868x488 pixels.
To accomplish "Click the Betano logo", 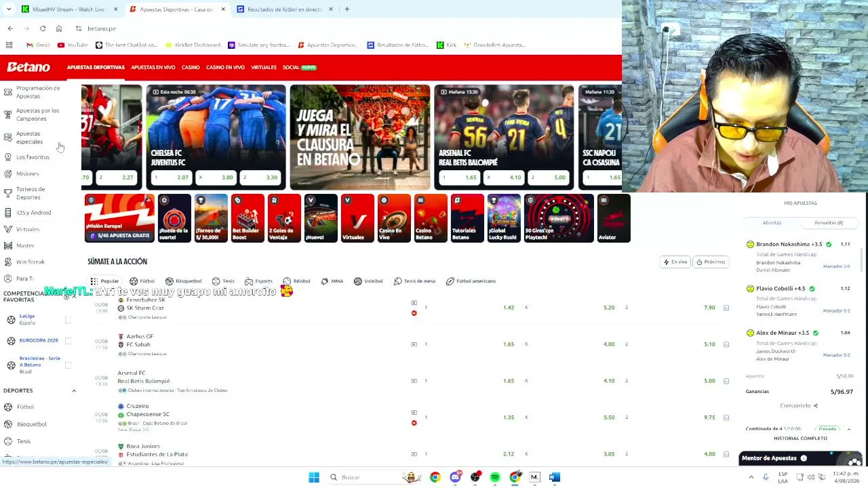I will point(28,67).
